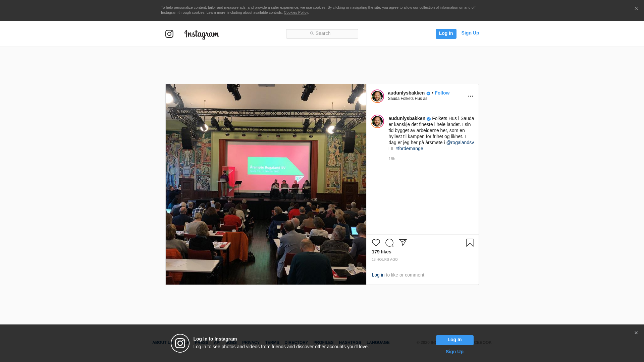
Task: Open the HASHTAGS footer link
Action: (x=350, y=343)
